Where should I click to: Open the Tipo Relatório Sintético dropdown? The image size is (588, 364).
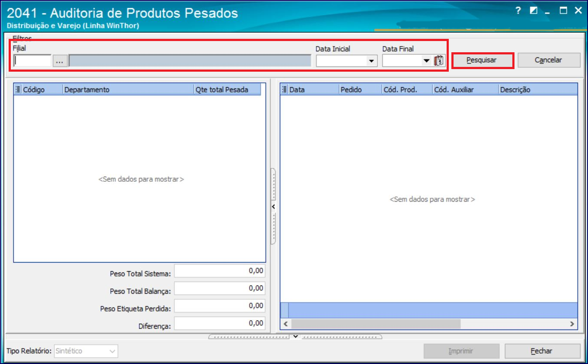[86, 351]
